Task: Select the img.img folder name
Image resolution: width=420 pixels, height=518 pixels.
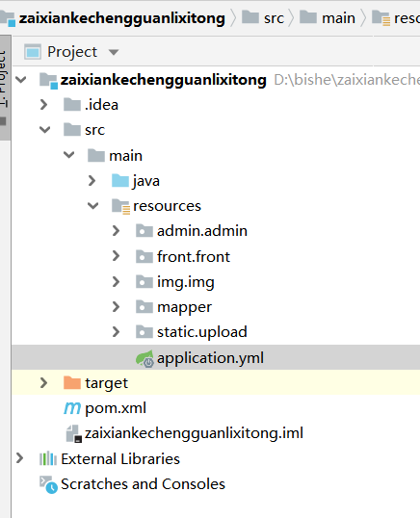Action: [186, 282]
